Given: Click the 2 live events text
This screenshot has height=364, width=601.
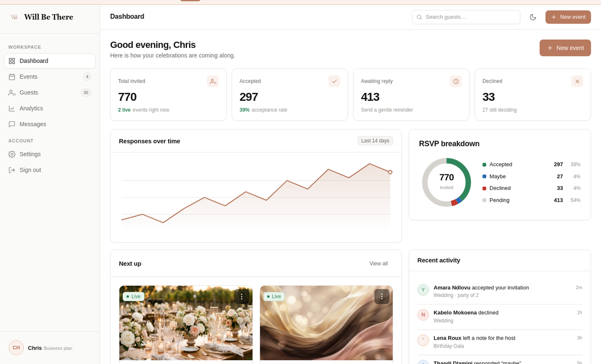Looking at the screenshot, I should pos(144,110).
